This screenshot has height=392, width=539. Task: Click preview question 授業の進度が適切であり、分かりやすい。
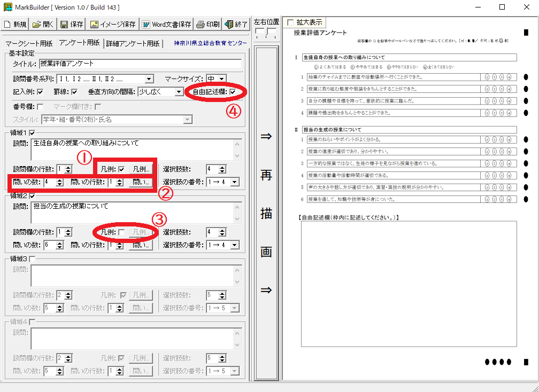(x=349, y=151)
